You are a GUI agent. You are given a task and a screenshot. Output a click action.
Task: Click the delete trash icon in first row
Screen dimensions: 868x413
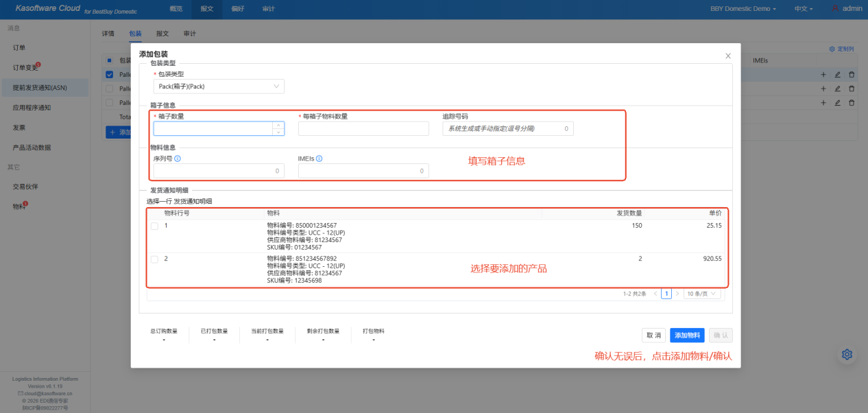click(x=852, y=74)
